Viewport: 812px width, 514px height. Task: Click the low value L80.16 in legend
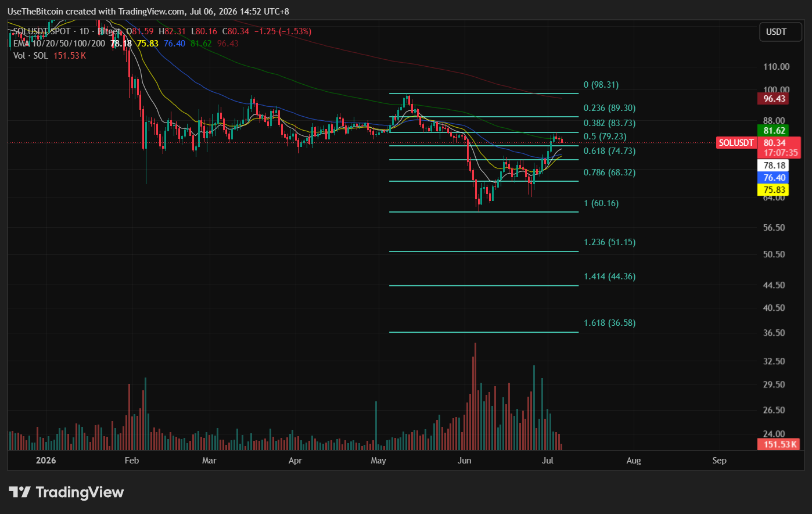point(204,31)
